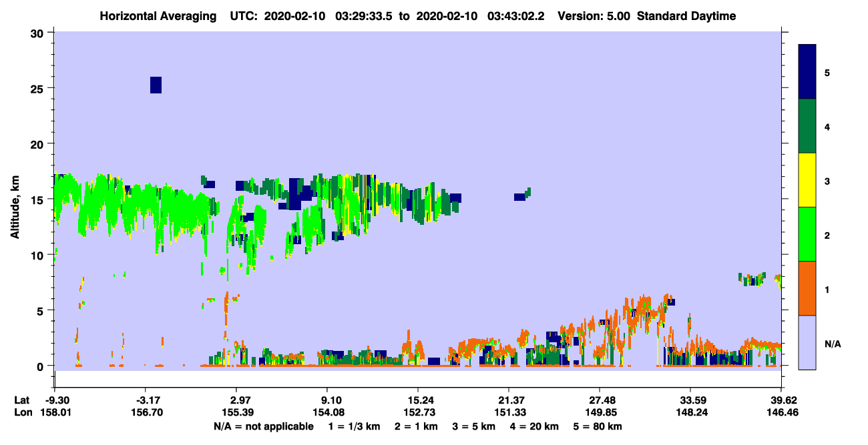Screen dimensions: 868x445
Task: Click 'Standard Daytime' in the title
Action: pos(686,16)
